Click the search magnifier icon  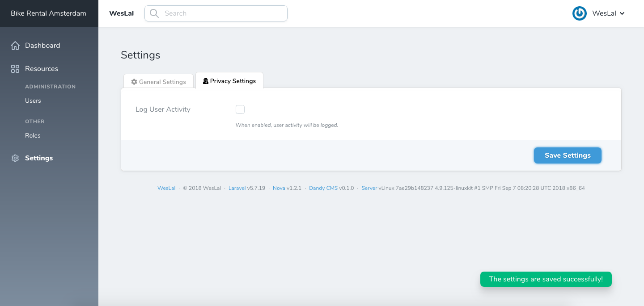[154, 13]
